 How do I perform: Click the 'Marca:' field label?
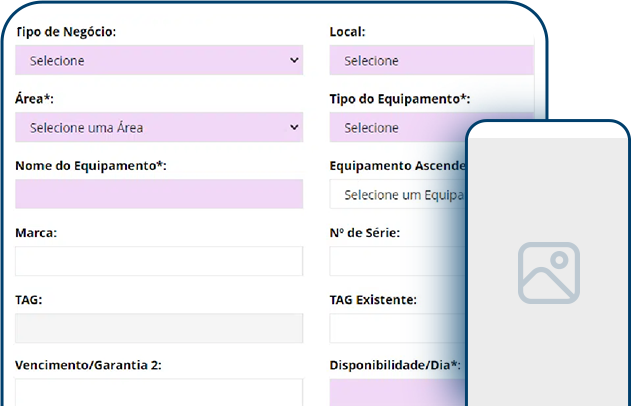36,233
